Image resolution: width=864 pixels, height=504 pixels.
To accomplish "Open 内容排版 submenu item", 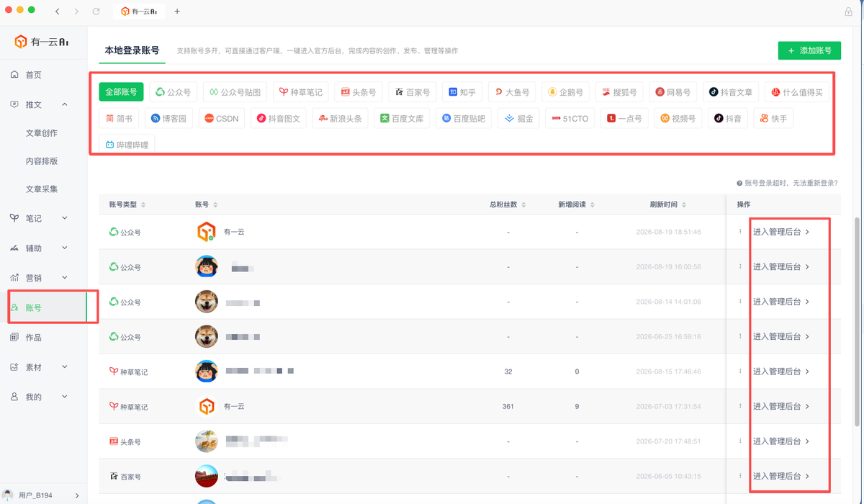I will 42,161.
